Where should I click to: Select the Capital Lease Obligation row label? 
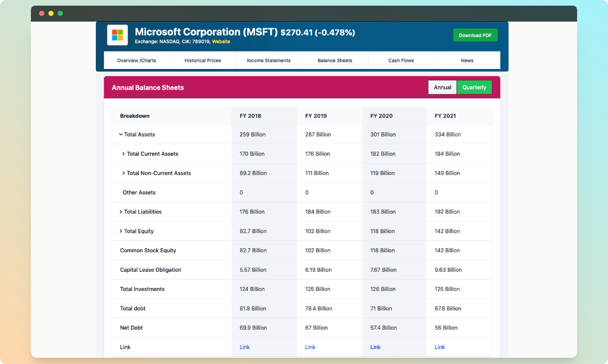coord(151,270)
